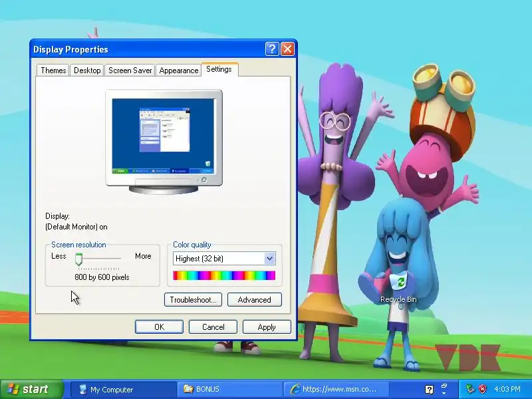
Task: Open Advanced display settings
Action: pos(255,300)
